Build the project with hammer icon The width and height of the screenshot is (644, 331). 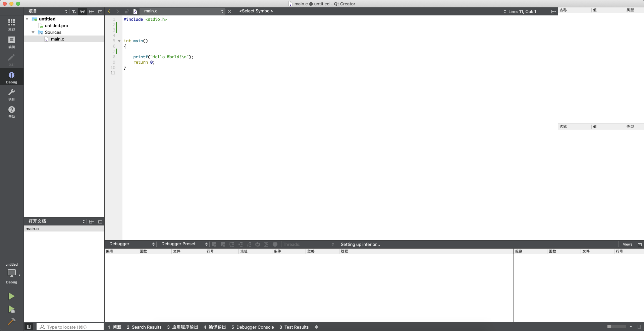[11, 321]
